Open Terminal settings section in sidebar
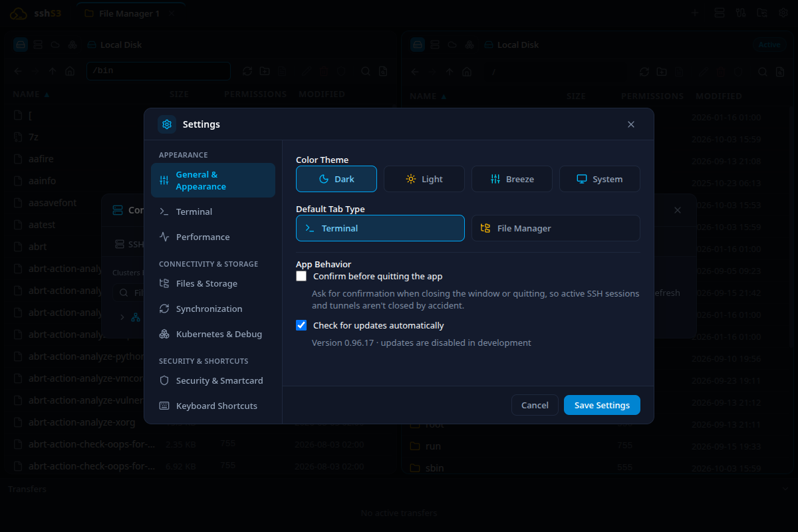Screen dimensions: 798x532 [213, 211]
